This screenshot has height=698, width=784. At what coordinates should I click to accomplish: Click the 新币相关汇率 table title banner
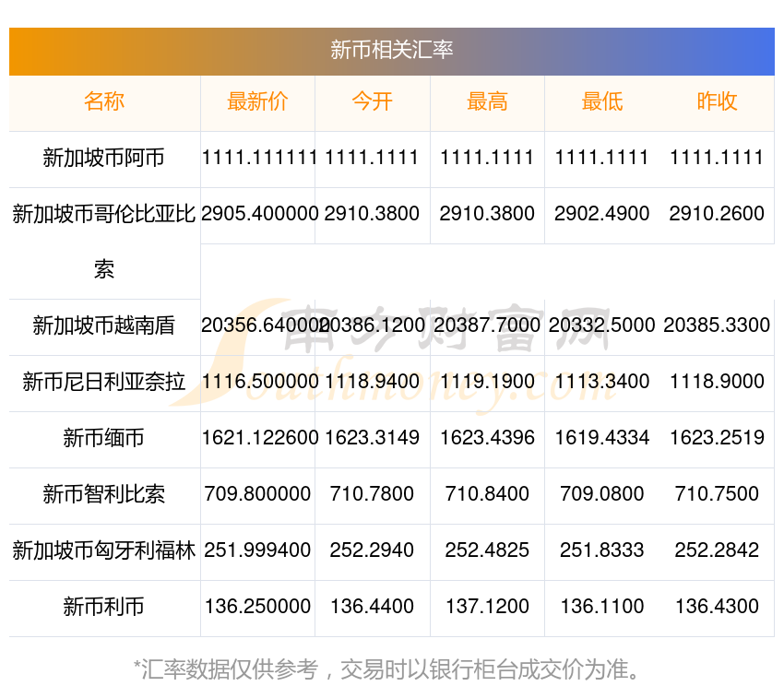point(392,50)
